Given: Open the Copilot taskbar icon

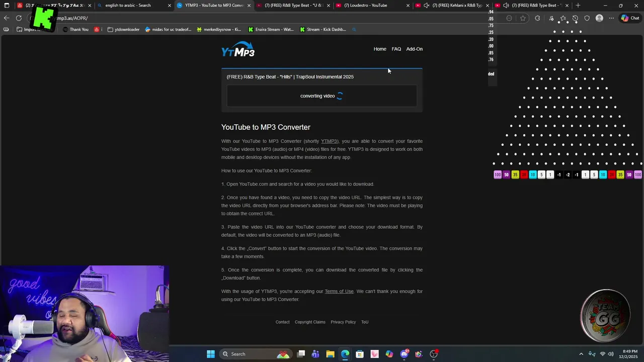Looking at the screenshot, I should [389, 354].
